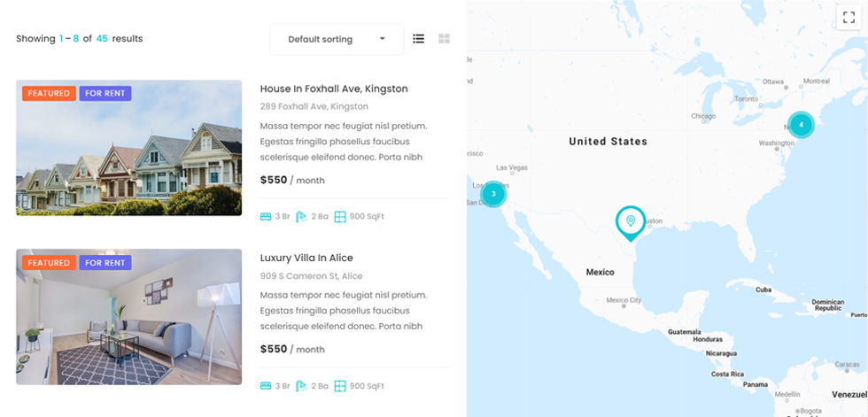Screen dimensions: 868x417
Task: Click the sorting dropdown arrow
Action: 382,39
